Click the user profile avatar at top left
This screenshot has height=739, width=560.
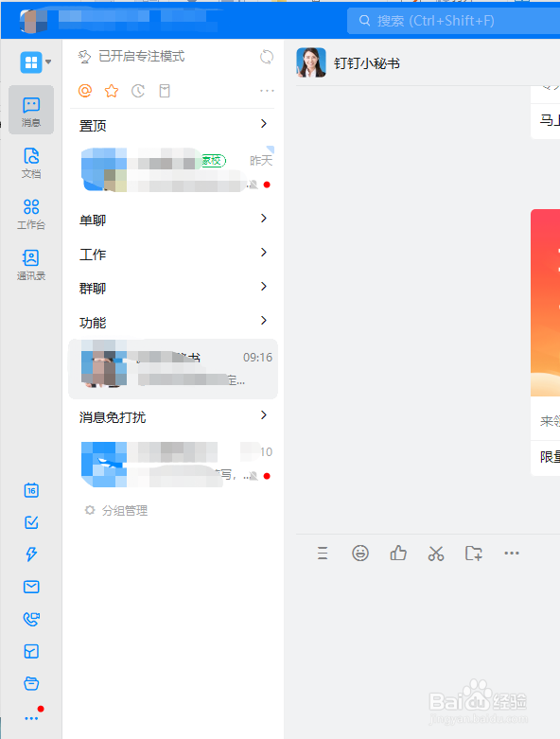tap(33, 21)
